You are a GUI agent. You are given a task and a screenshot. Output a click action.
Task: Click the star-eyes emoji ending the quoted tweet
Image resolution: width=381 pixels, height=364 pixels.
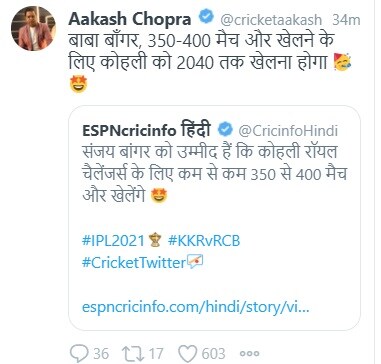tap(159, 196)
